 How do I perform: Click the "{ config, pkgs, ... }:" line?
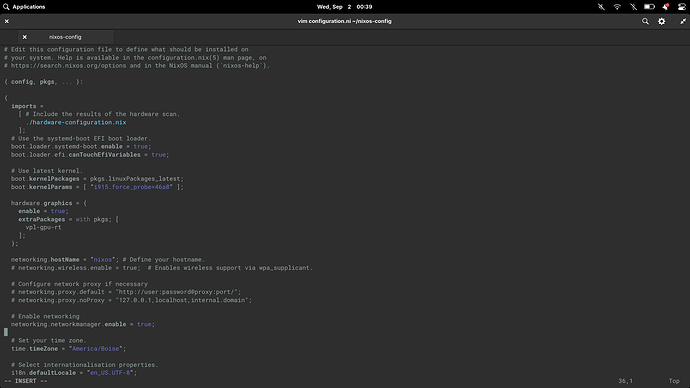coord(43,82)
